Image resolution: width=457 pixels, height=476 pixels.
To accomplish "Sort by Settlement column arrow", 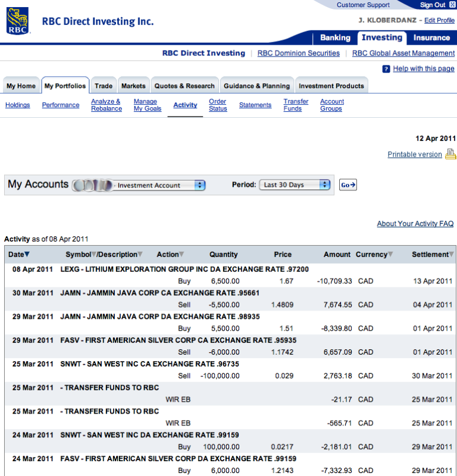I will 452,254.
